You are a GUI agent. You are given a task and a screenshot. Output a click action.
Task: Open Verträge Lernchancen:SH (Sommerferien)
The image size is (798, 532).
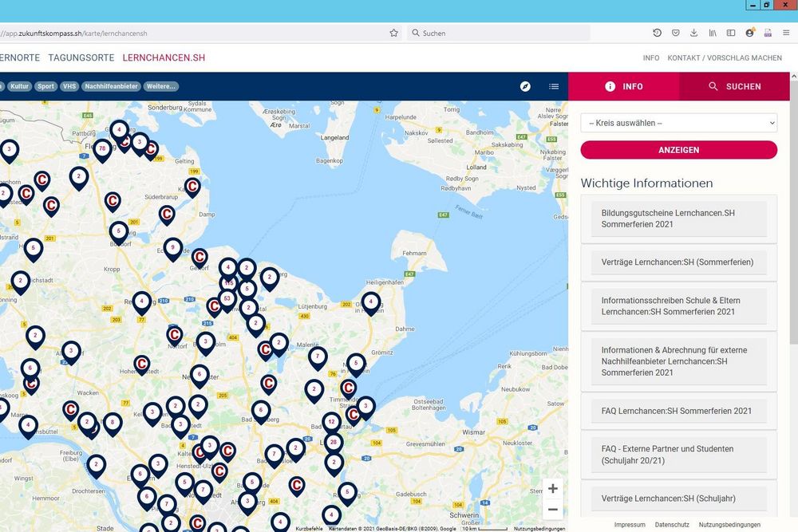click(x=679, y=262)
